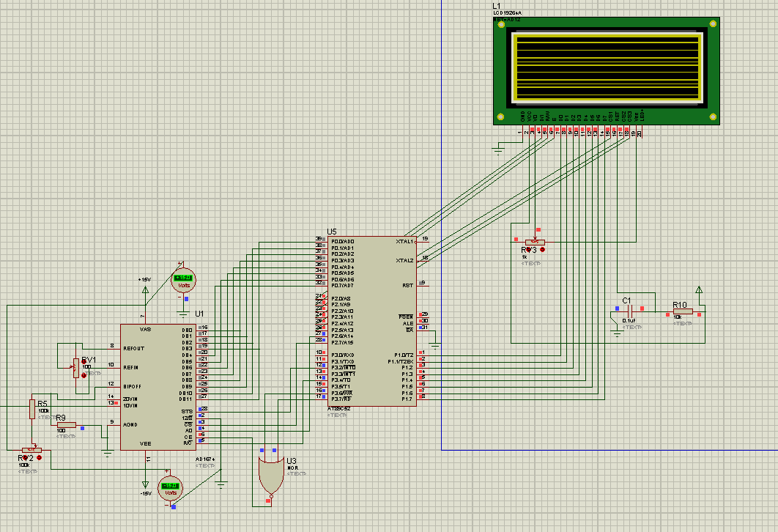Screen dimensions: 778x532
Task: Click the P2.7/A15 pin label
Action: [x=342, y=342]
